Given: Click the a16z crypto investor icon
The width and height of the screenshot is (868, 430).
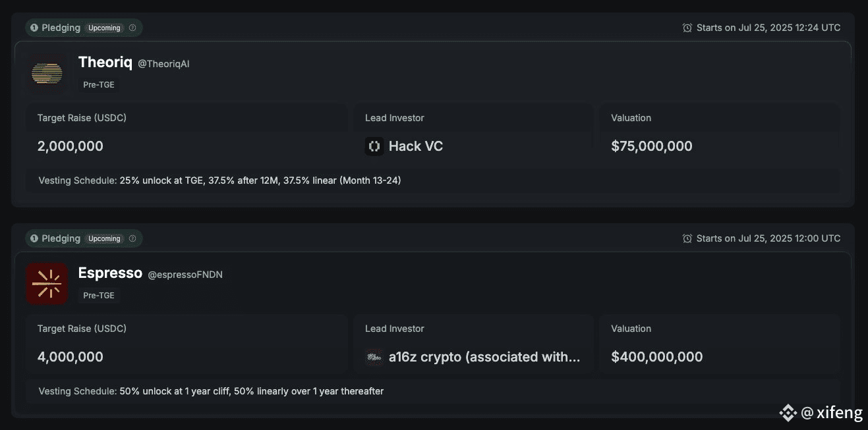Looking at the screenshot, I should point(374,357).
